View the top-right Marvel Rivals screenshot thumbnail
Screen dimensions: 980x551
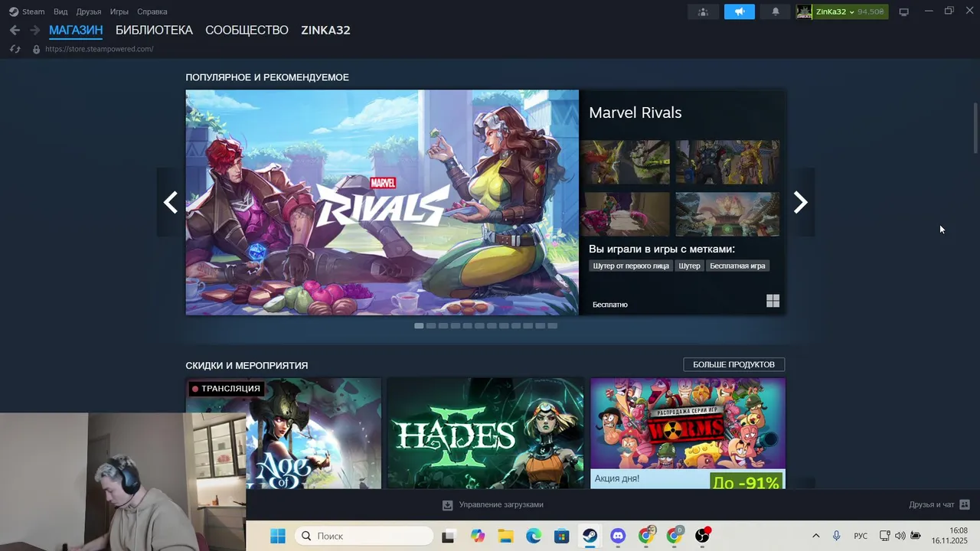(727, 162)
